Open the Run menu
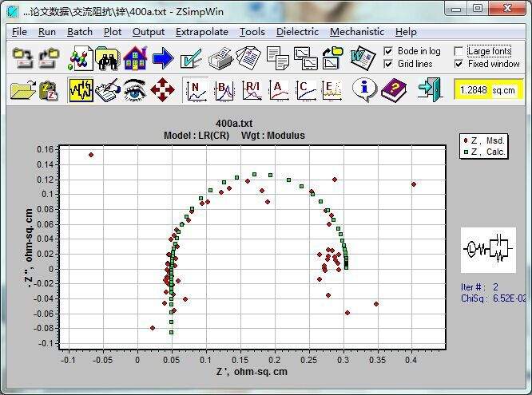This screenshot has width=532, height=395. click(47, 32)
